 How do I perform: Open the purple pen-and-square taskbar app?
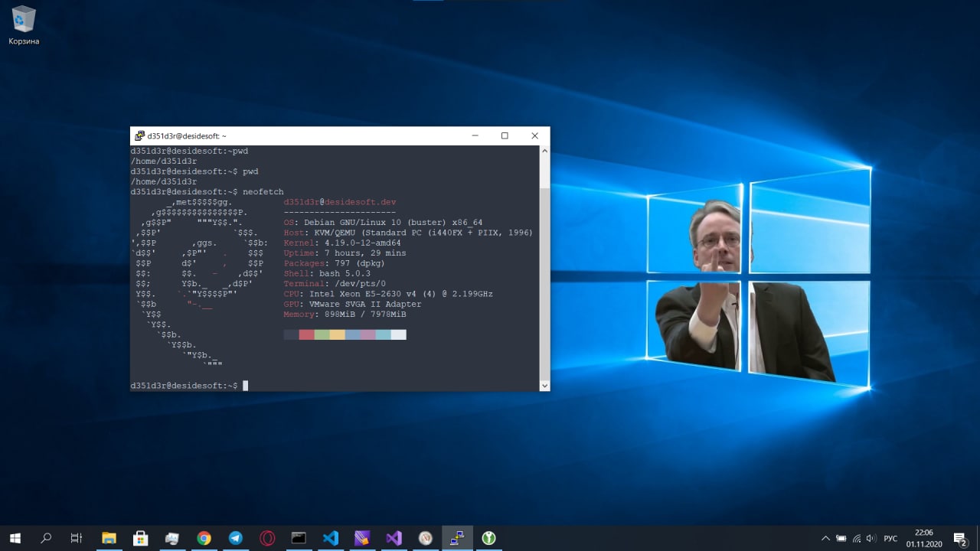pos(362,538)
